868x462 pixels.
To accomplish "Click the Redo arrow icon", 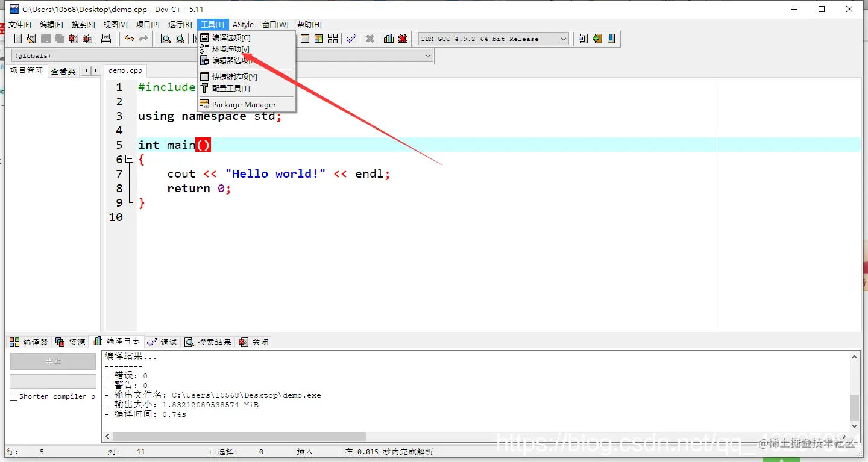I will (x=143, y=39).
